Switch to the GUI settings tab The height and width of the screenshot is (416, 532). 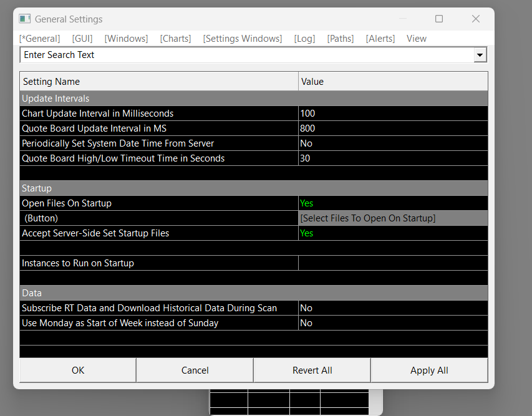tap(82, 39)
